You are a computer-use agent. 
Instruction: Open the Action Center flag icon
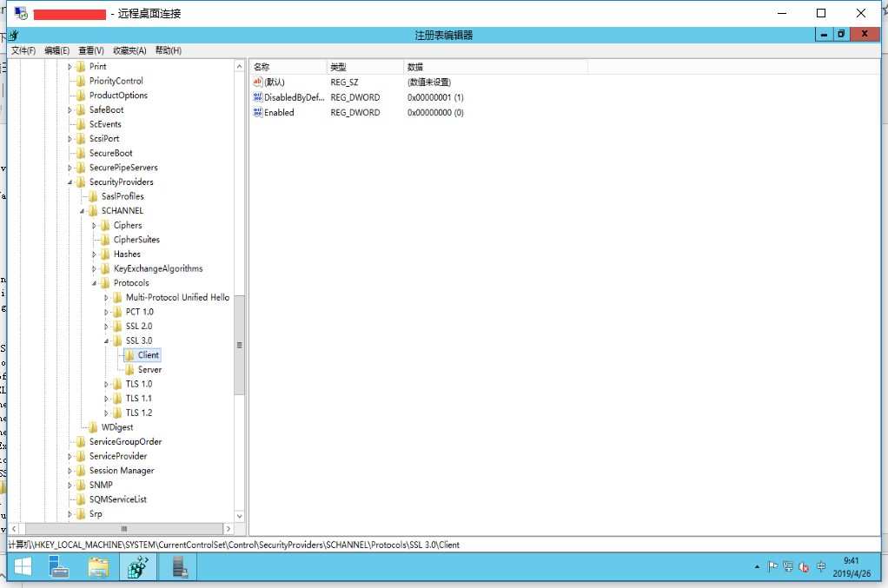[x=772, y=566]
